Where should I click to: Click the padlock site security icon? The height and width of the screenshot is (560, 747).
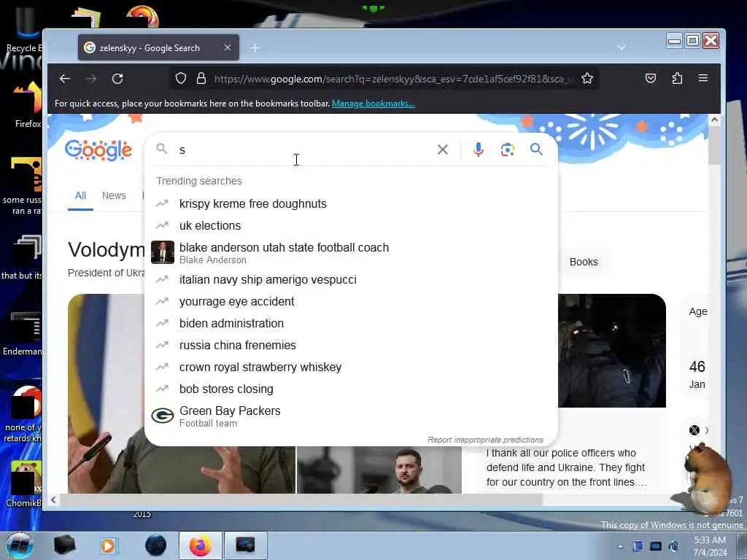[201, 78]
